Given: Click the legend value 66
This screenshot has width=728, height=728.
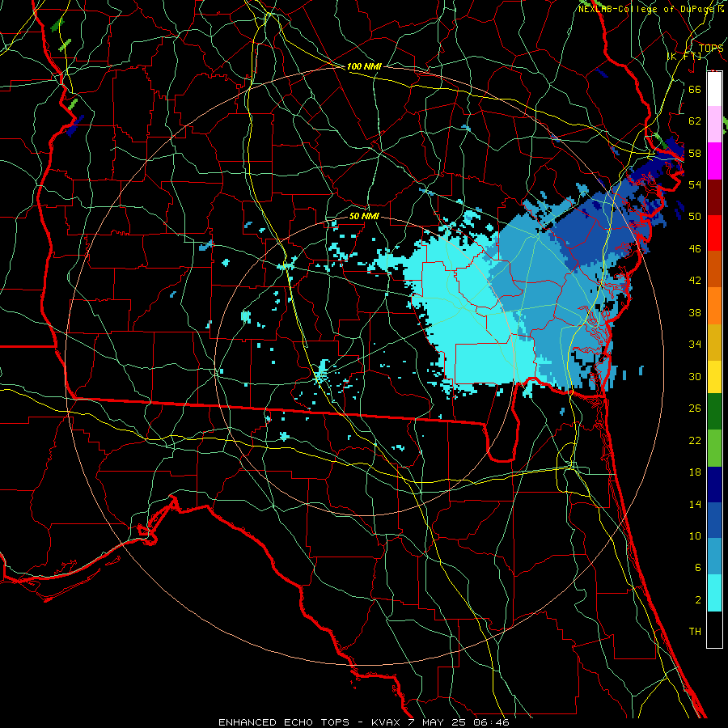Looking at the screenshot, I should click(695, 89).
